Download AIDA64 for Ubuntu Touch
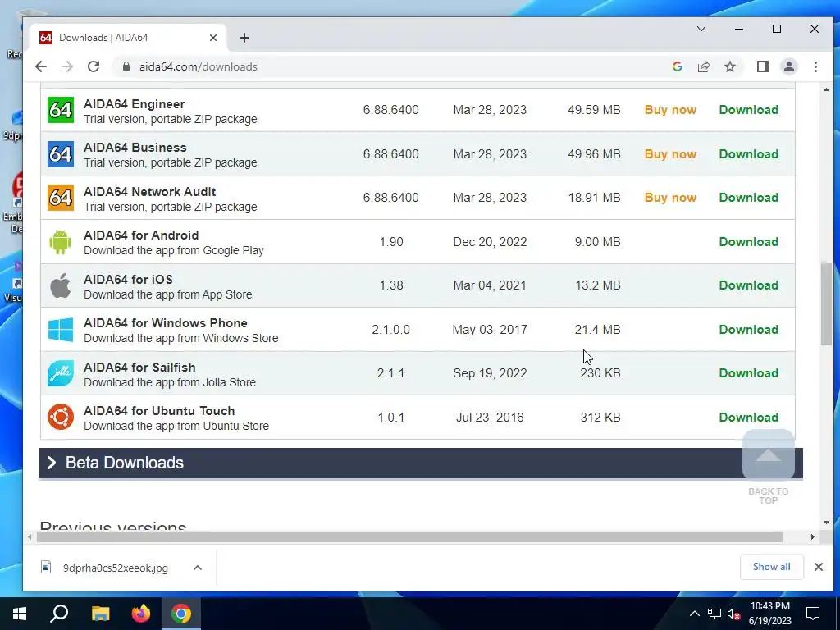Screen dimensions: 840x630 [x=748, y=418]
